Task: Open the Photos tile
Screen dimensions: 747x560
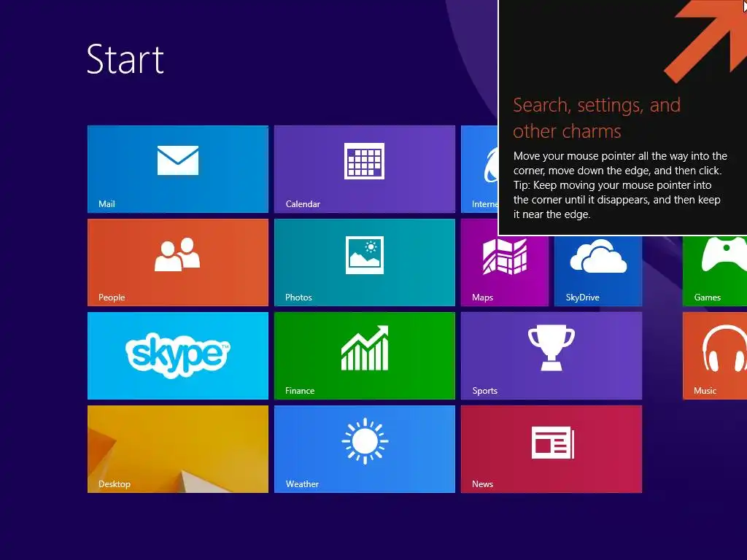Action: coord(365,262)
